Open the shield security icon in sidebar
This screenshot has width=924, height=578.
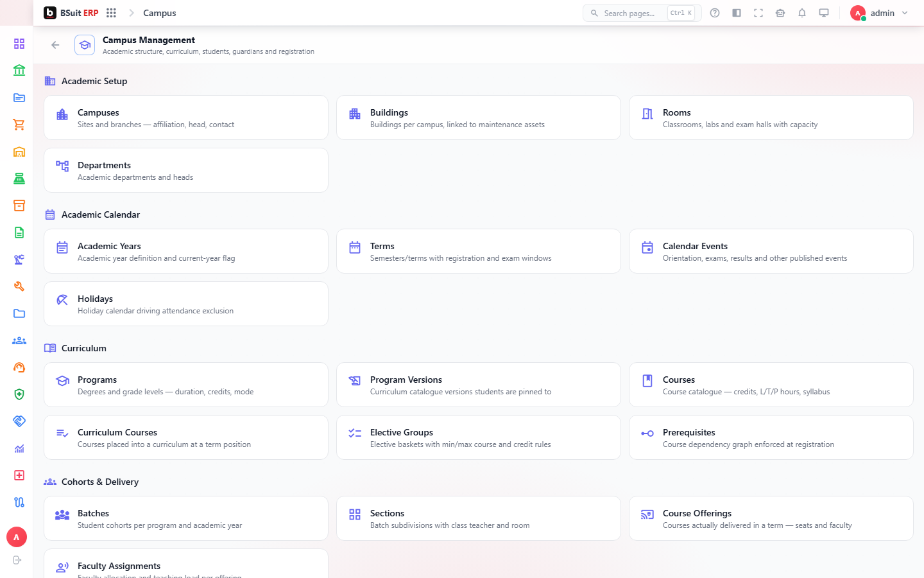tap(19, 394)
